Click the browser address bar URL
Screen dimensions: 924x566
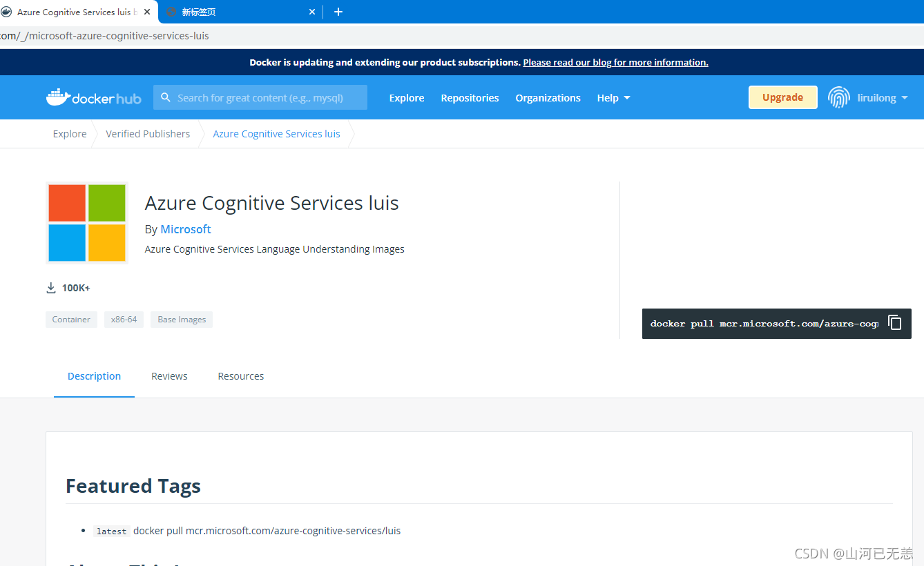(105, 35)
